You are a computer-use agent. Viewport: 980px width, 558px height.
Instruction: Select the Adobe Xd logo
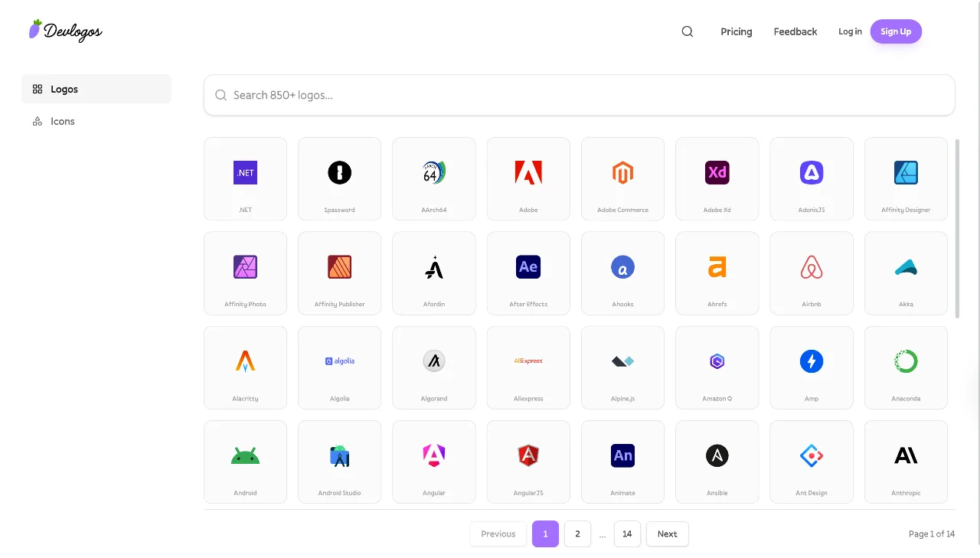(x=717, y=179)
